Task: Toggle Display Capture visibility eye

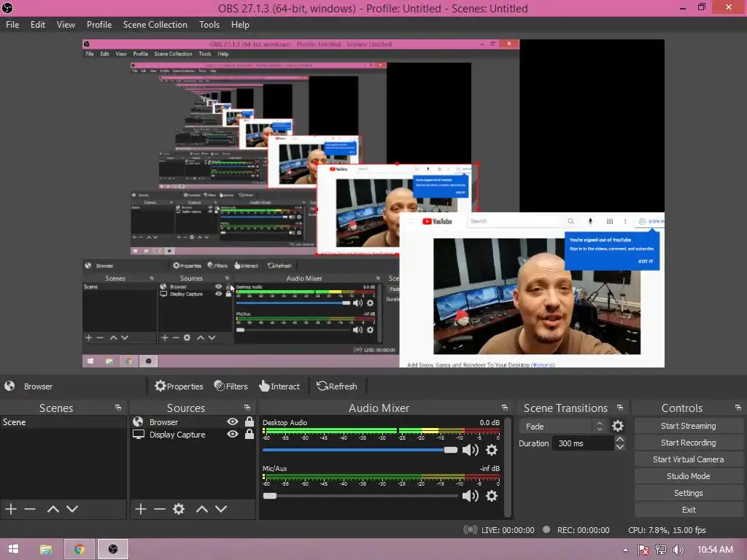Action: tap(233, 435)
